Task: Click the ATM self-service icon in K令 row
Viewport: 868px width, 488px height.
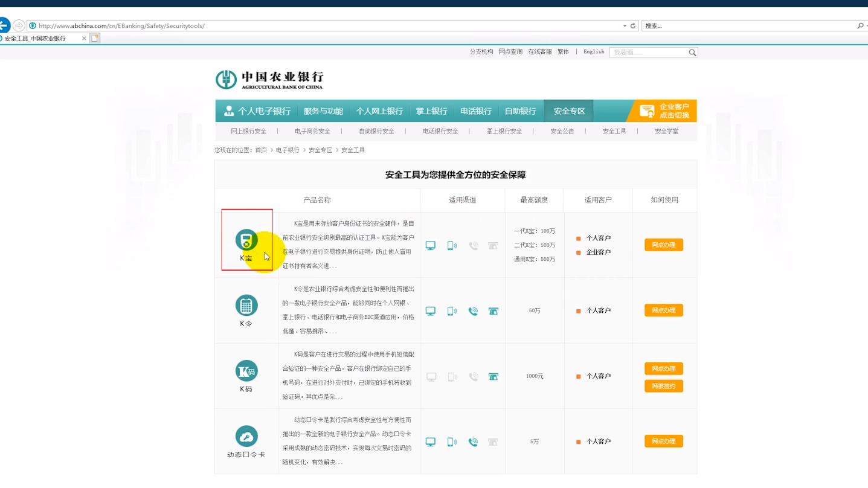Action: click(x=493, y=311)
